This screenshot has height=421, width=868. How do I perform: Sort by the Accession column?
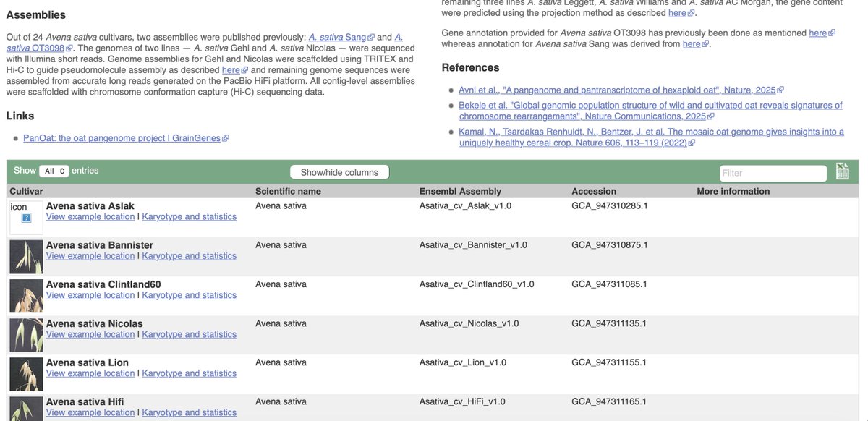tap(594, 191)
